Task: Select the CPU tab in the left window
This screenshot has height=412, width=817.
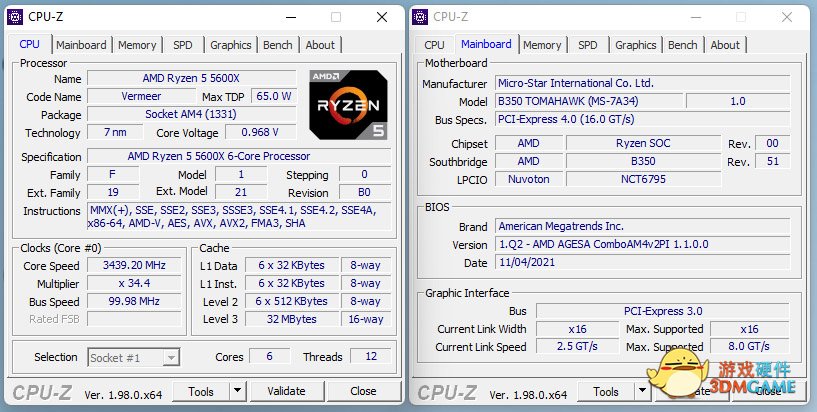Action: [29, 44]
